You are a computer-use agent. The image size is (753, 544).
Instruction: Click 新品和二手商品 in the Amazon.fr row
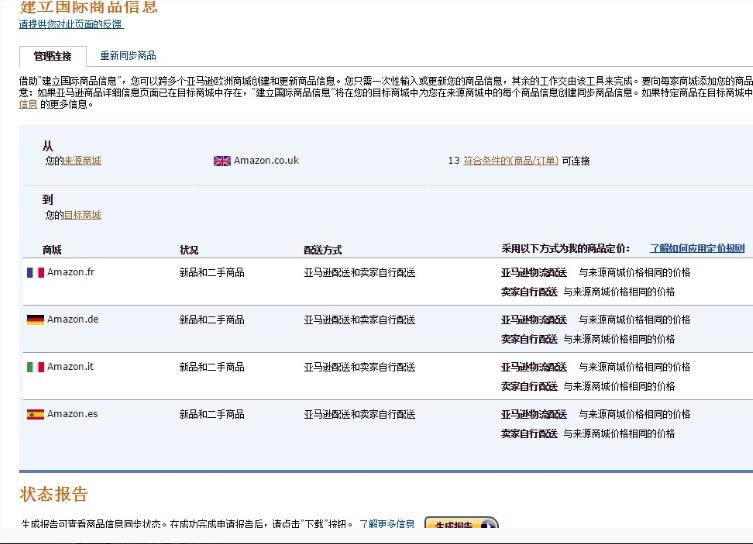[212, 273]
